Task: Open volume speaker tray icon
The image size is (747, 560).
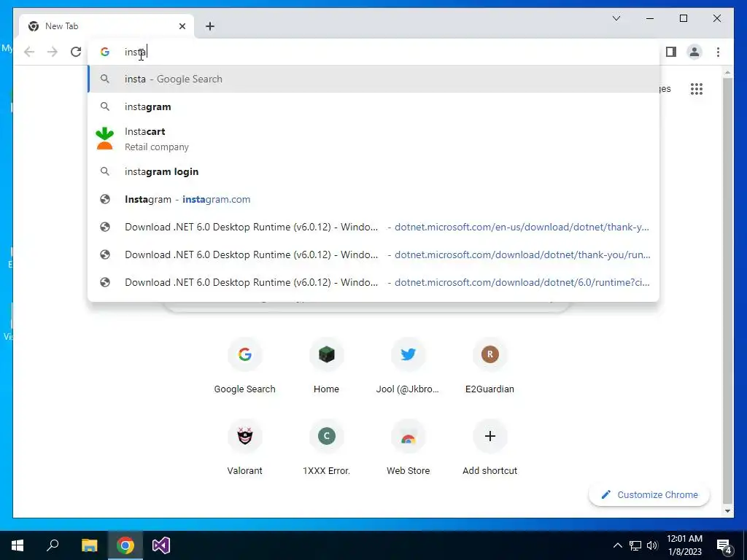Action: (652, 545)
